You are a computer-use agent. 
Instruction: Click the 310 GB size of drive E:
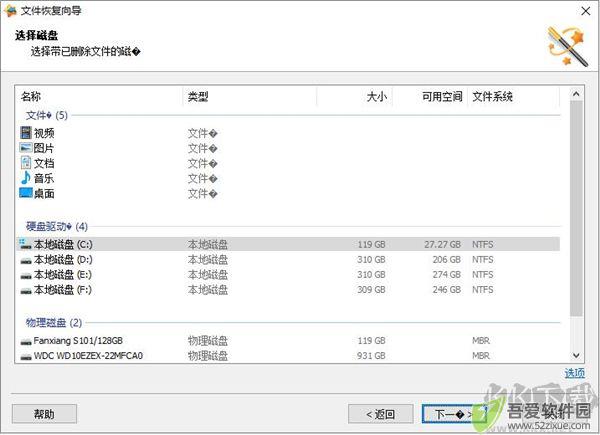pyautogui.click(x=371, y=274)
